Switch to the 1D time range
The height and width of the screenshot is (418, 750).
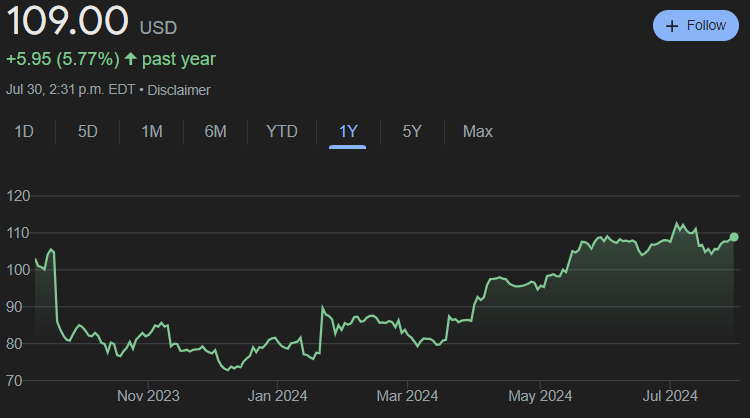[x=24, y=132]
